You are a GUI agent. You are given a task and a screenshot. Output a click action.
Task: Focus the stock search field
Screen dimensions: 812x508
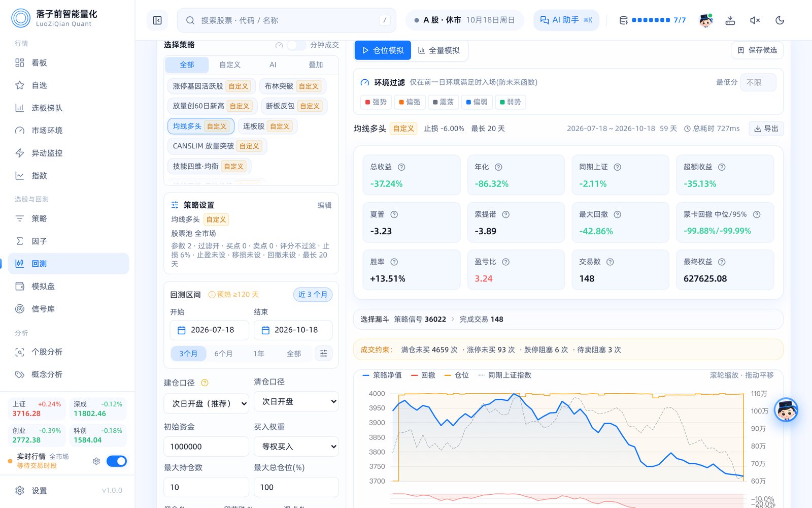tap(287, 20)
